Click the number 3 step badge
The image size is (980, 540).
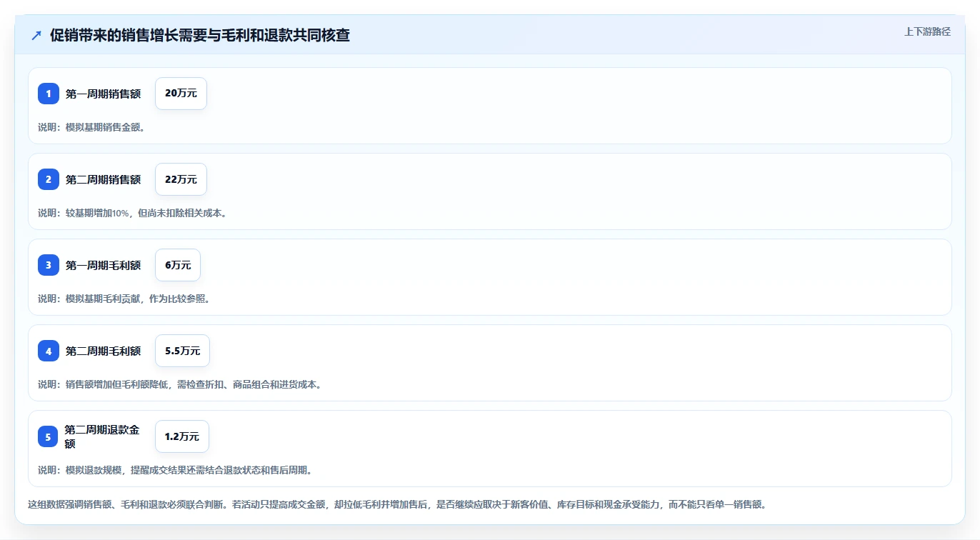tap(49, 265)
